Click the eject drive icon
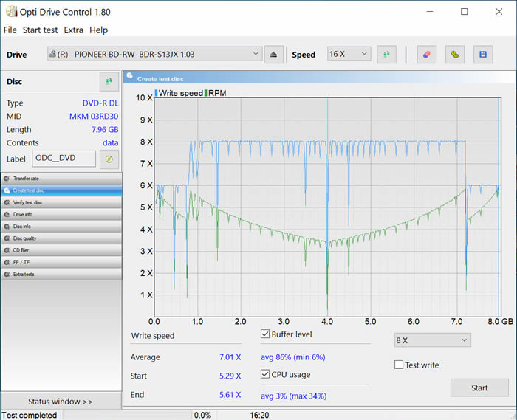 click(x=274, y=55)
